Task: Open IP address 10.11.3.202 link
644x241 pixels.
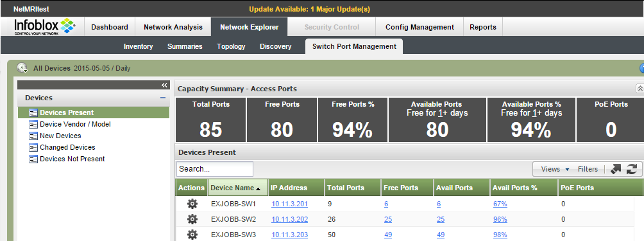Action: (x=289, y=220)
